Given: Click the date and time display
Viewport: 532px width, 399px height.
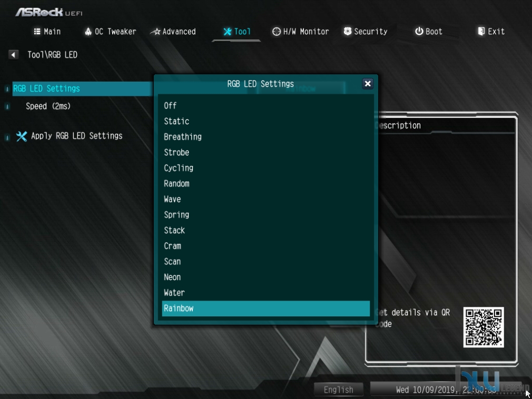Looking at the screenshot, I should pos(446,390).
